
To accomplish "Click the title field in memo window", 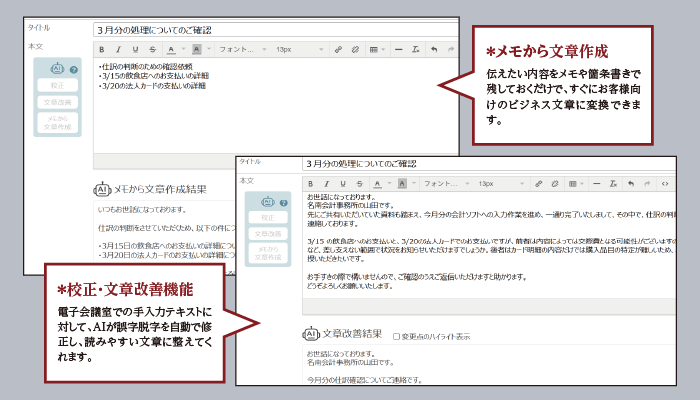I will (x=276, y=30).
